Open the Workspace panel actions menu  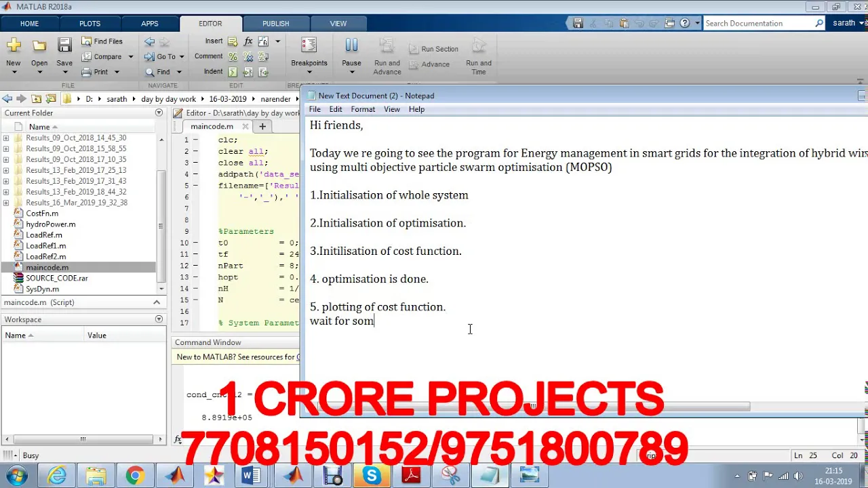point(159,319)
